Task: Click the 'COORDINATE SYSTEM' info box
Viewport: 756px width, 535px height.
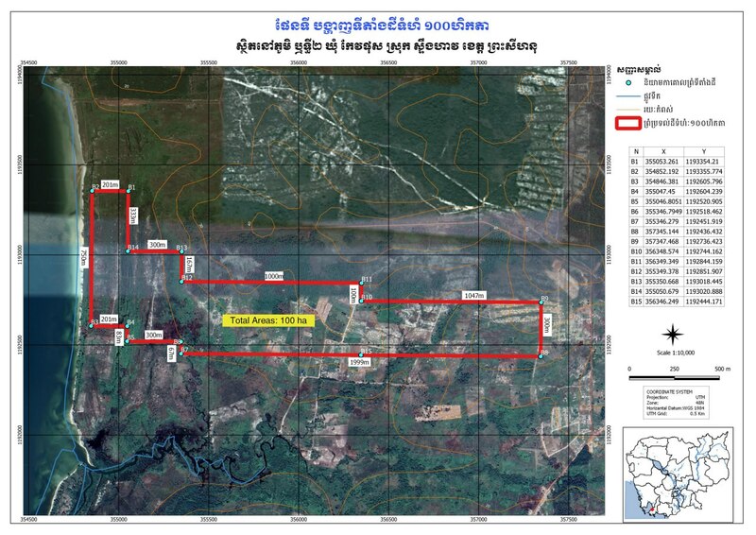Action: pyautogui.click(x=676, y=403)
